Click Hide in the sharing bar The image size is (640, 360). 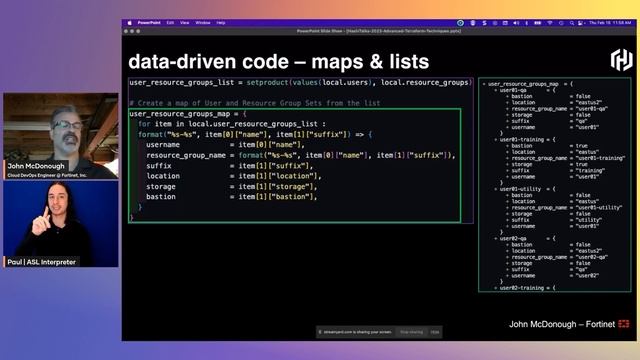tap(435, 332)
